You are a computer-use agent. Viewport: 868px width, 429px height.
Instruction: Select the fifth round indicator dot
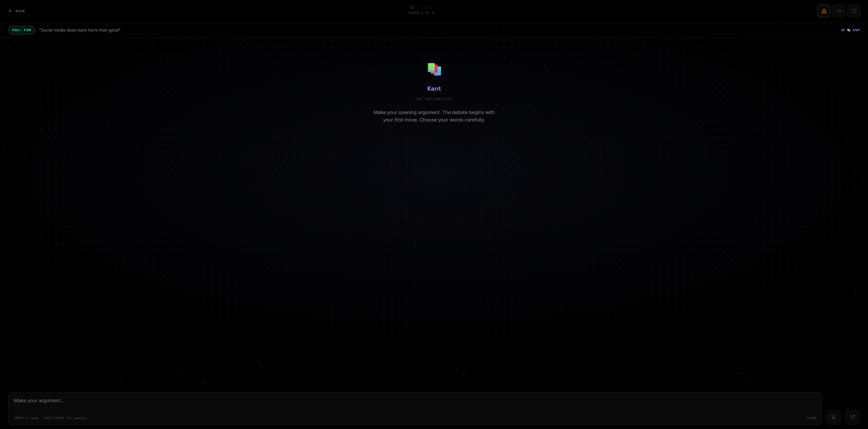tap(431, 7)
